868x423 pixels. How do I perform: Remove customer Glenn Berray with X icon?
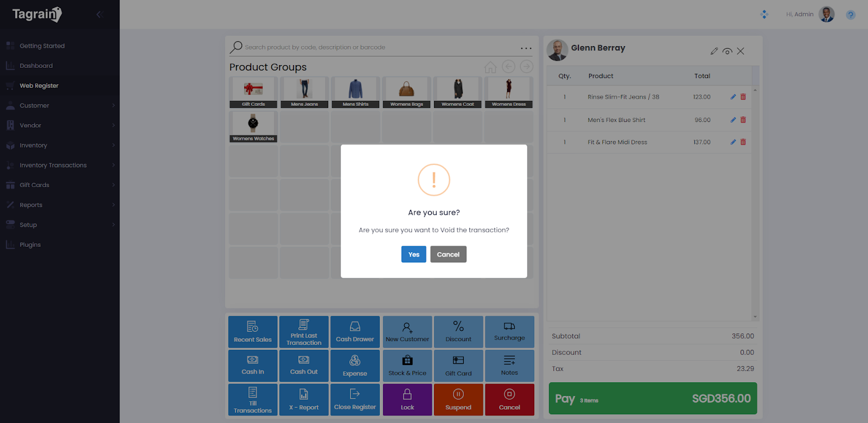point(741,51)
